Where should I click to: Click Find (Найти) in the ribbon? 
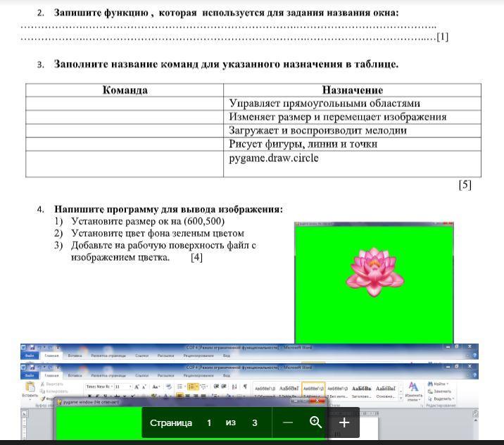439,384
